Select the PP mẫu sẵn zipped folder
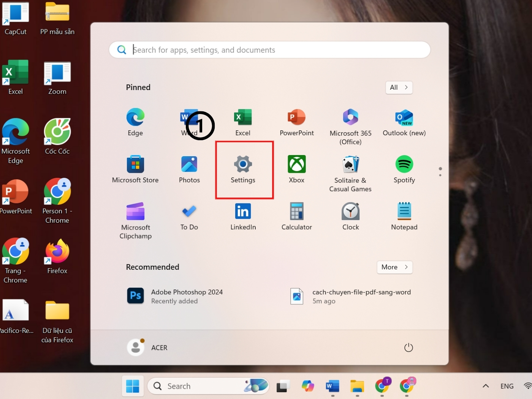Viewport: 532px width, 399px height. [x=57, y=19]
